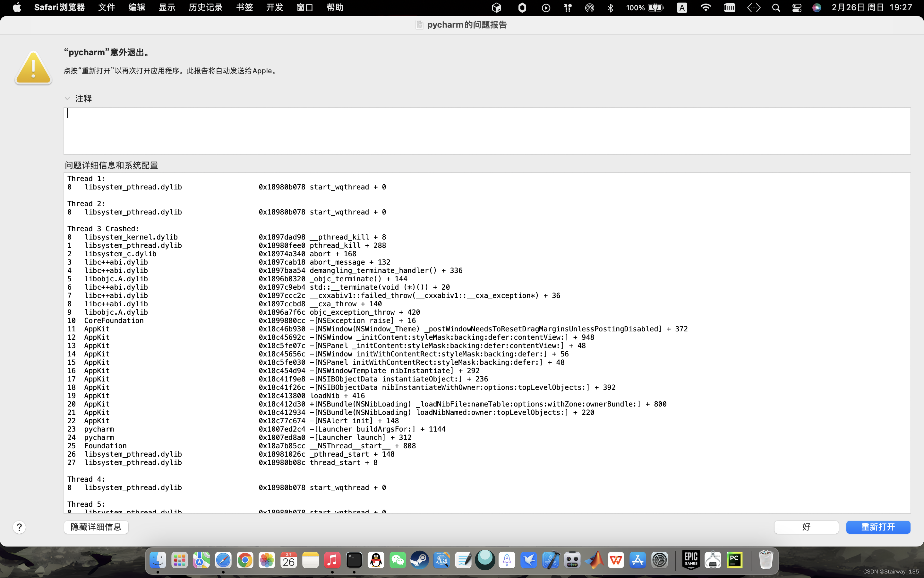The width and height of the screenshot is (924, 578).
Task: Open the 显示 menu
Action: coord(167,8)
